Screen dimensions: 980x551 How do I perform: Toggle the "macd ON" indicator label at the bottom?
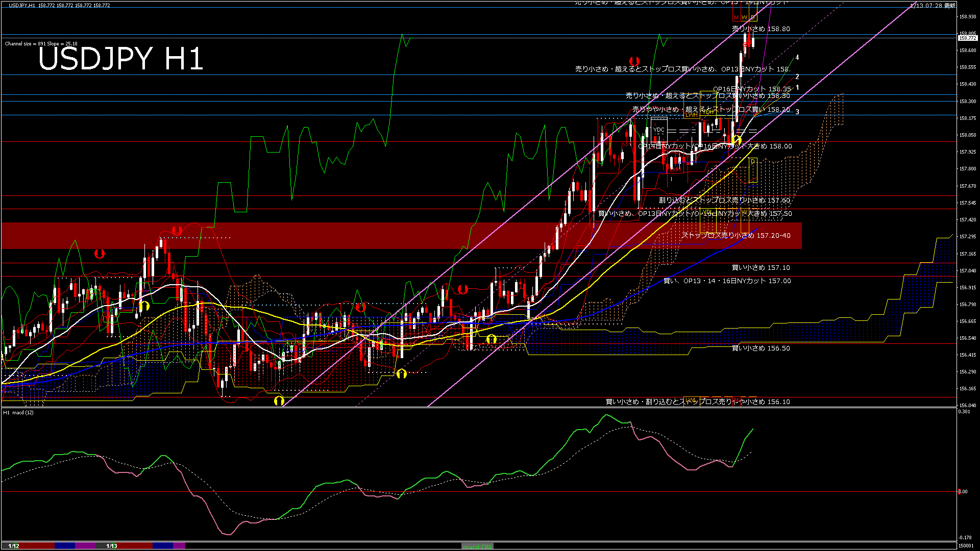click(477, 546)
